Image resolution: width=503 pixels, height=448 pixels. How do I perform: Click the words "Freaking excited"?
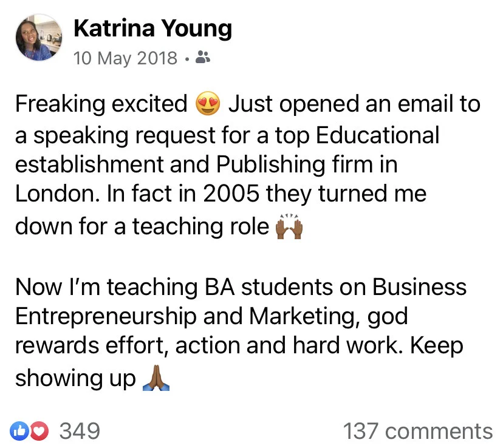coord(101,104)
